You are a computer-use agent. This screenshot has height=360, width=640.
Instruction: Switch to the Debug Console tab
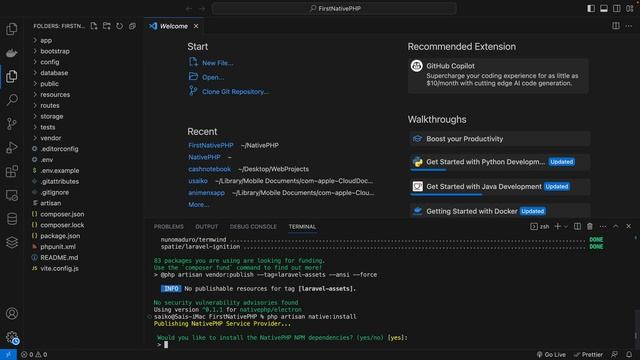pyautogui.click(x=253, y=227)
